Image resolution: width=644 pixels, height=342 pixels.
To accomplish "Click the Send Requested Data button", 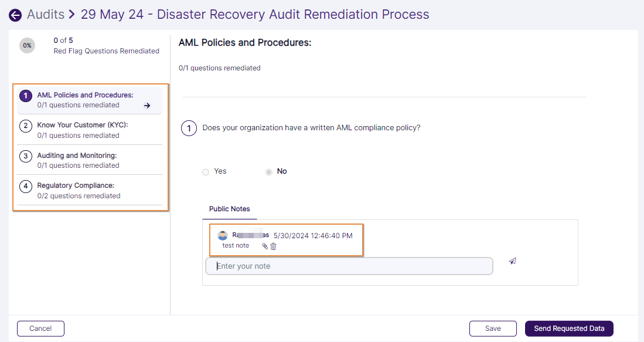I will point(569,329).
